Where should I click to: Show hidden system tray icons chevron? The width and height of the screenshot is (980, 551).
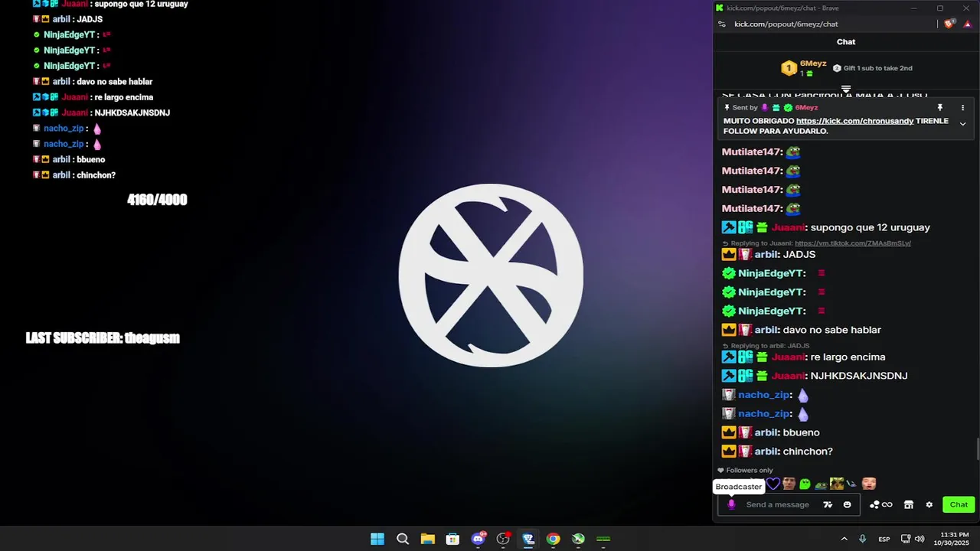pos(844,539)
